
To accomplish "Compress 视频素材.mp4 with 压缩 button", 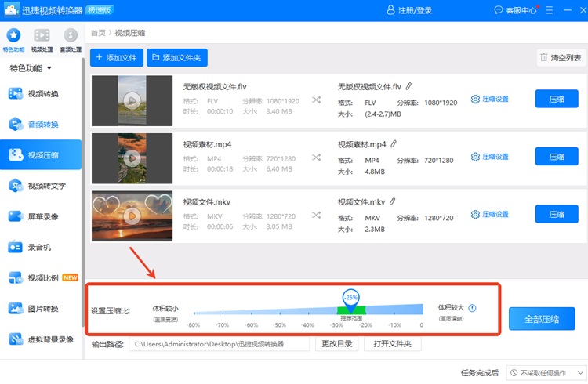I will pos(557,157).
